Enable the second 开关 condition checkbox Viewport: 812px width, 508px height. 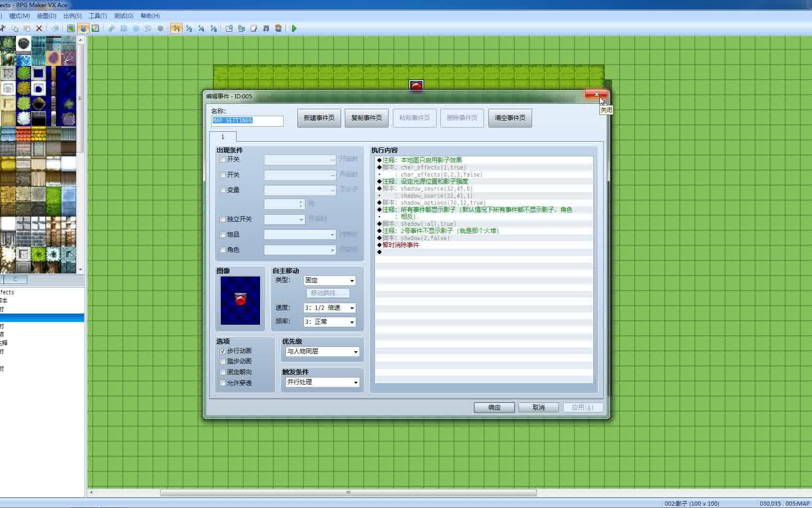pos(223,175)
